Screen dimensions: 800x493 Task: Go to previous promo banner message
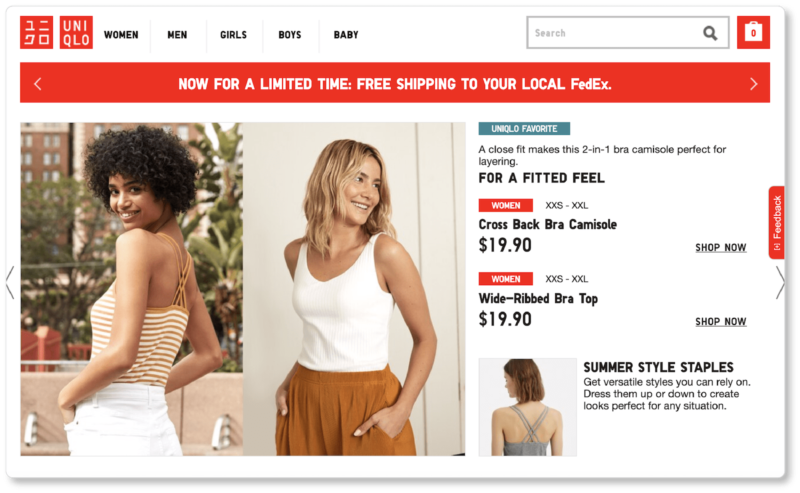(x=38, y=84)
